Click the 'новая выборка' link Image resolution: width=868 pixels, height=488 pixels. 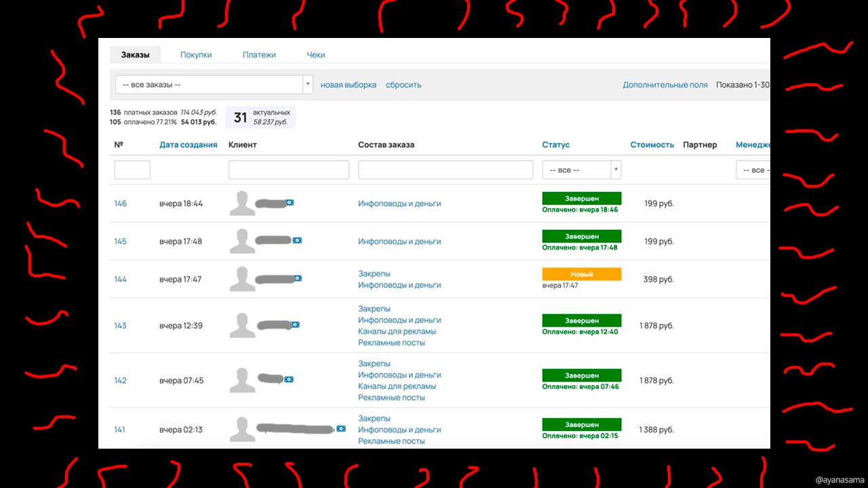coord(348,85)
